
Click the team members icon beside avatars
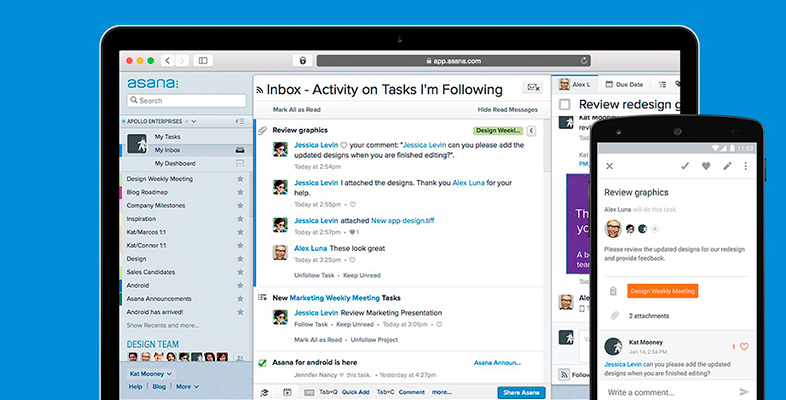click(x=240, y=357)
